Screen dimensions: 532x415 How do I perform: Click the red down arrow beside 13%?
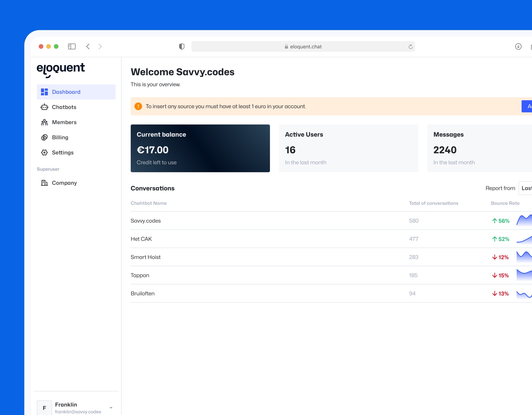tap(495, 293)
